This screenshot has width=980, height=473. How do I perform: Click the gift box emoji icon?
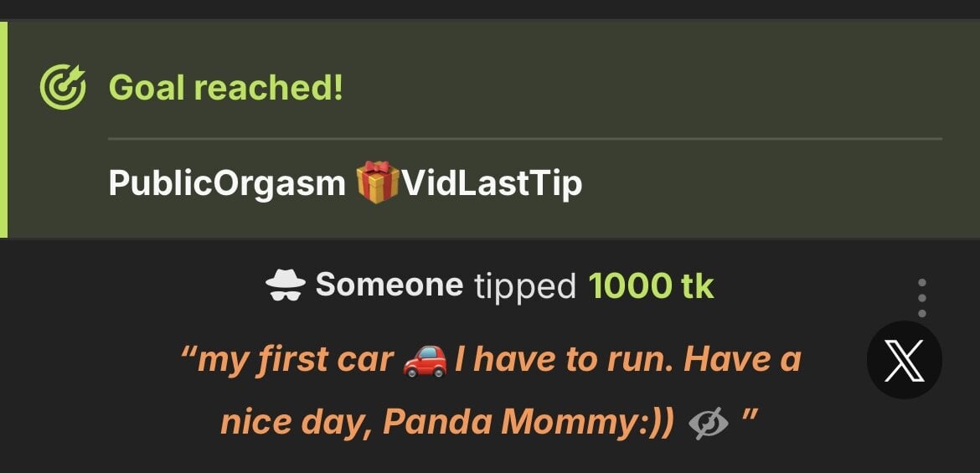click(x=377, y=183)
